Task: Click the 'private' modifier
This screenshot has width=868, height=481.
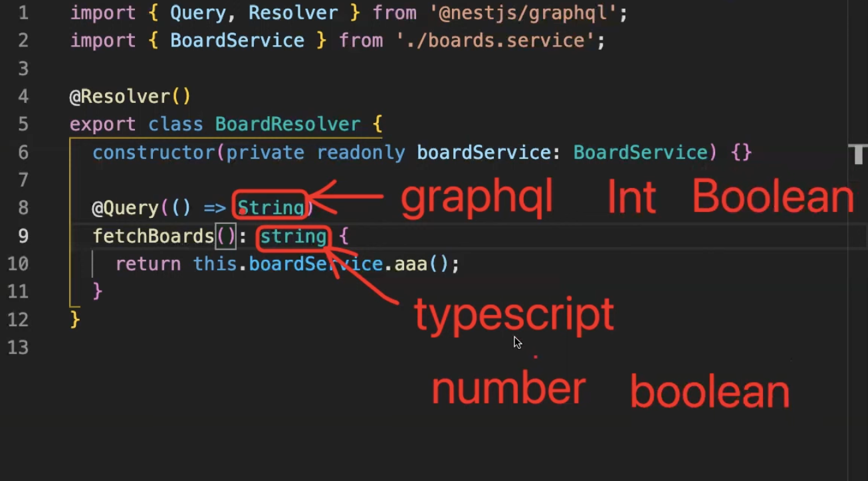Action: [265, 152]
